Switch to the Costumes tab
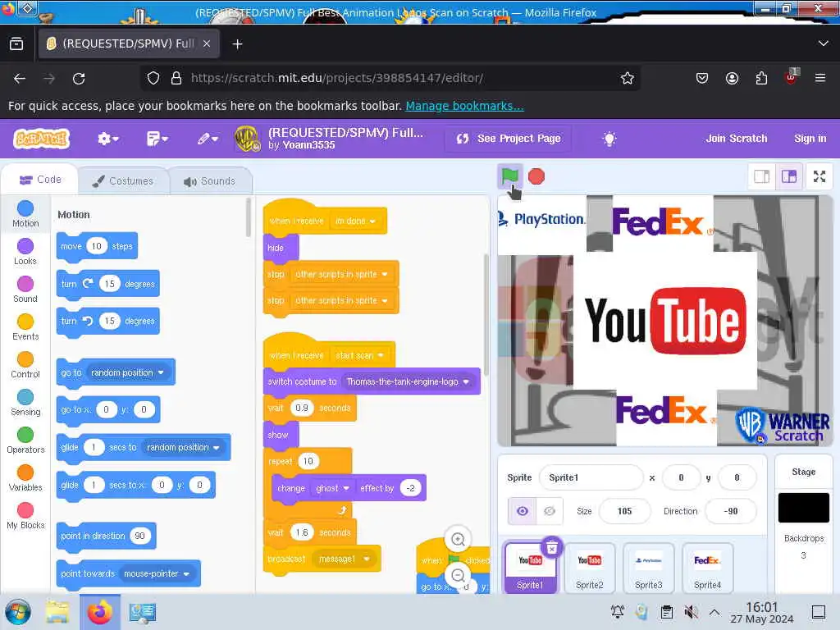Viewport: 840px width, 630px height. [x=123, y=181]
